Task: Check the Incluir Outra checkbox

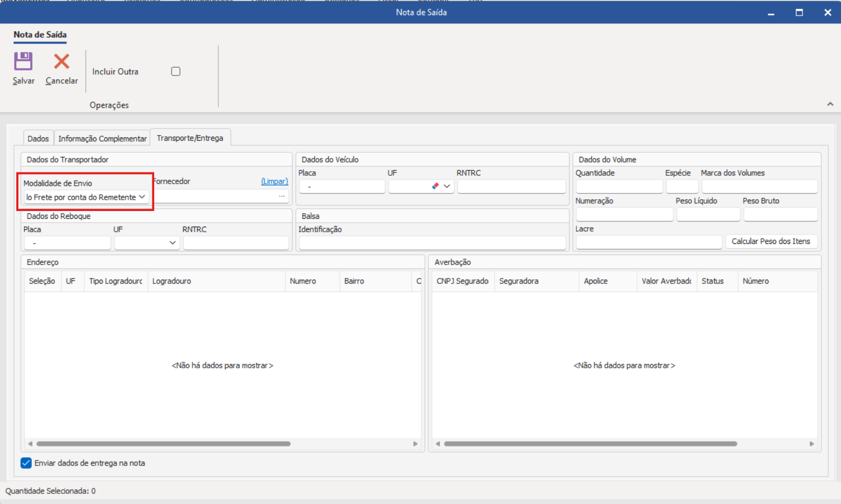Action: click(176, 71)
